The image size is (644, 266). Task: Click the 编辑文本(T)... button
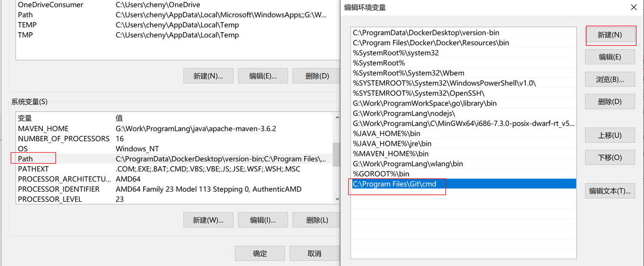coord(610,191)
